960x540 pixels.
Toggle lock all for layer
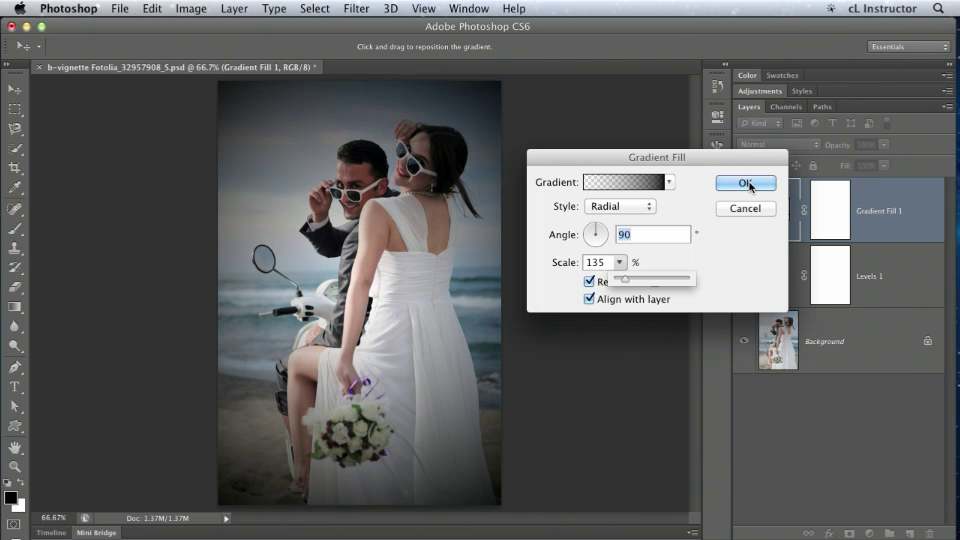(x=812, y=165)
